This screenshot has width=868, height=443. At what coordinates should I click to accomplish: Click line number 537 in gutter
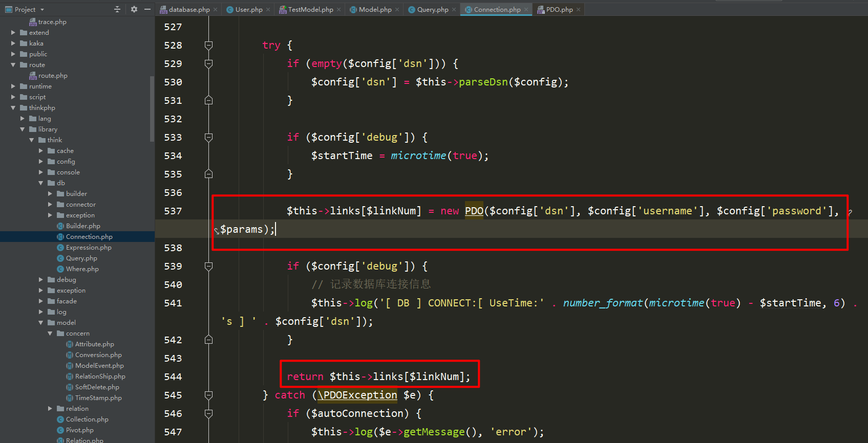(x=173, y=211)
